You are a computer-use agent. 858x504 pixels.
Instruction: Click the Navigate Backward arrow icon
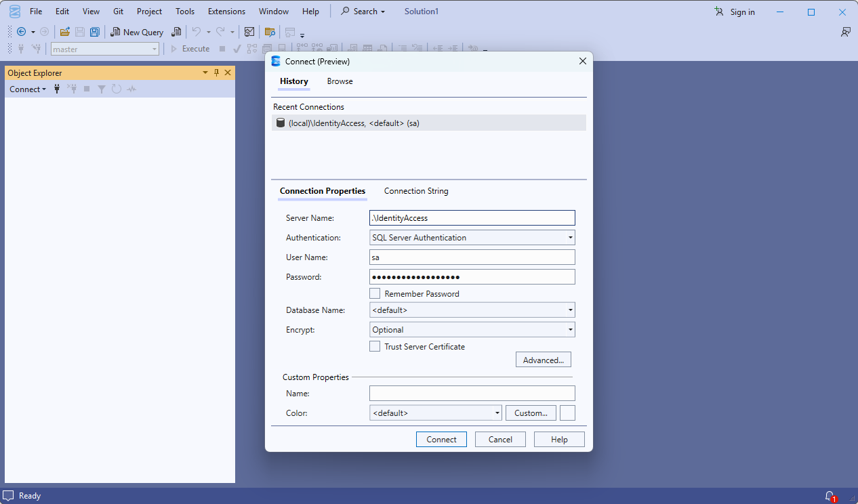(x=21, y=32)
